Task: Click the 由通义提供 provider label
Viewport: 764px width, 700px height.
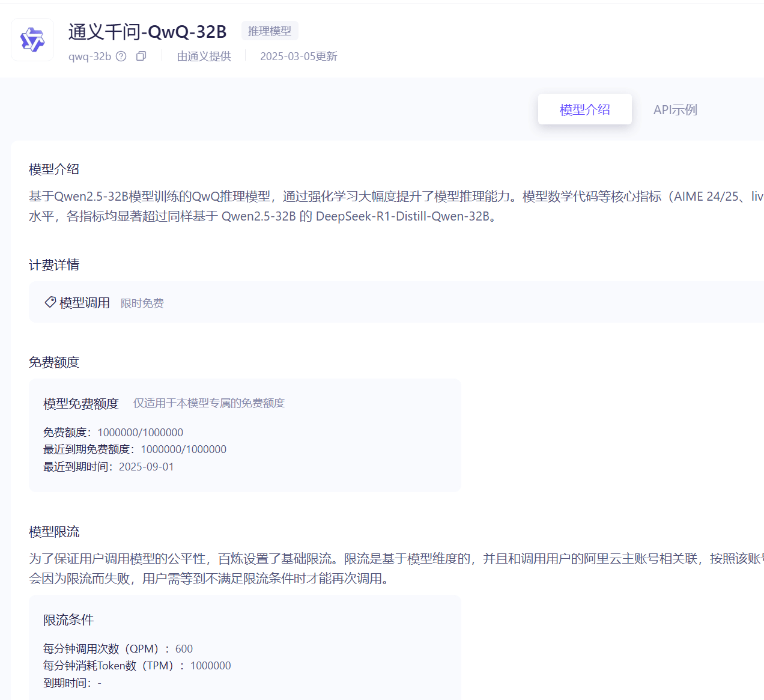Action: point(204,56)
